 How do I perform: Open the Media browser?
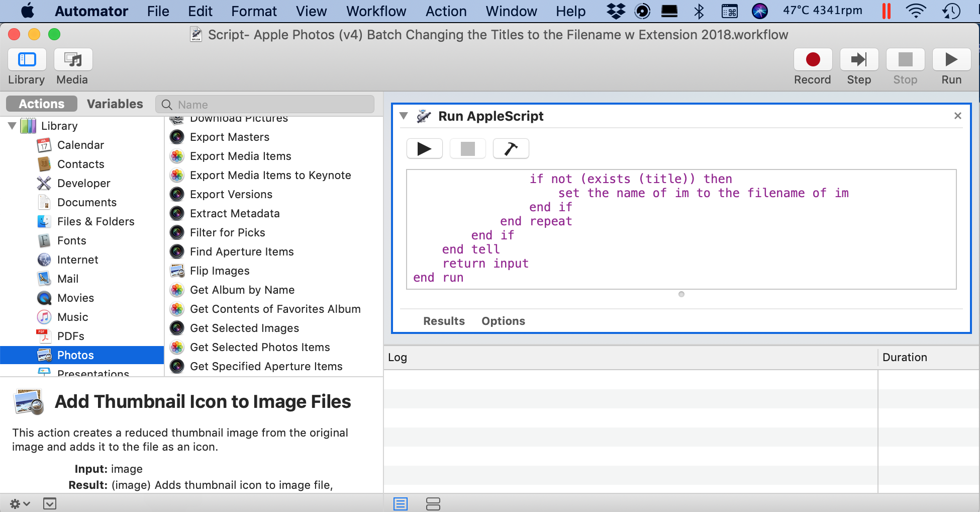[73, 60]
